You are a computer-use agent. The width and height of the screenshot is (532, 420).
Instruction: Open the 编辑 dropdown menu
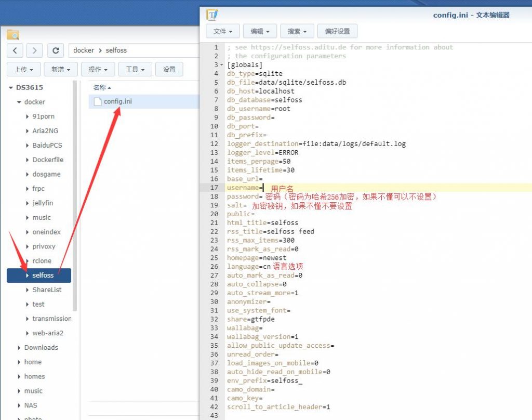pyautogui.click(x=260, y=31)
